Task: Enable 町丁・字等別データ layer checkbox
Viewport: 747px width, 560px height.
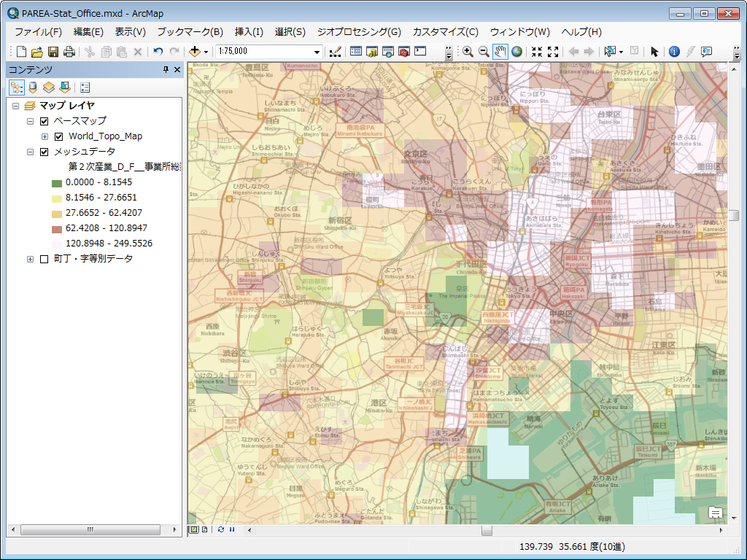Action: (x=44, y=259)
